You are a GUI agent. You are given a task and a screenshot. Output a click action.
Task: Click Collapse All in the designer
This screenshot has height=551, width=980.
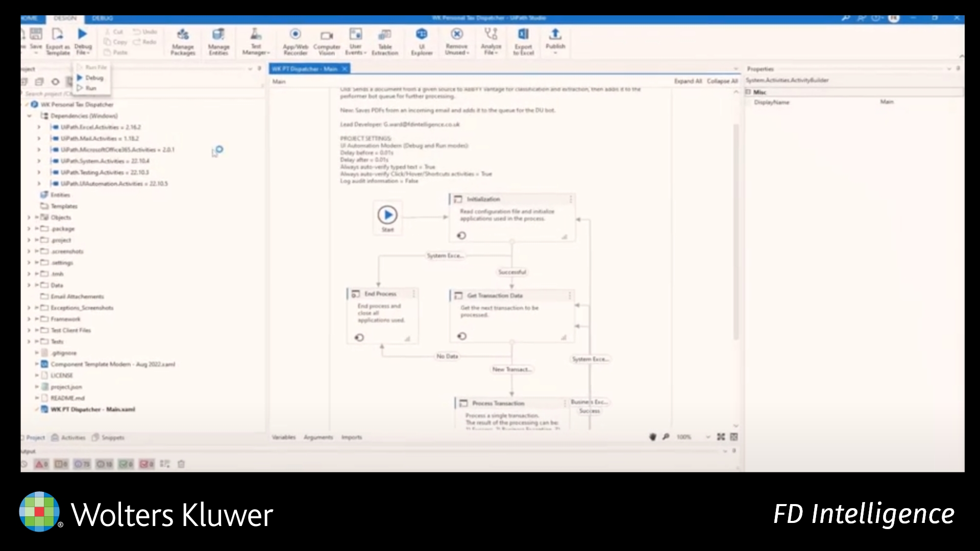pyautogui.click(x=722, y=81)
